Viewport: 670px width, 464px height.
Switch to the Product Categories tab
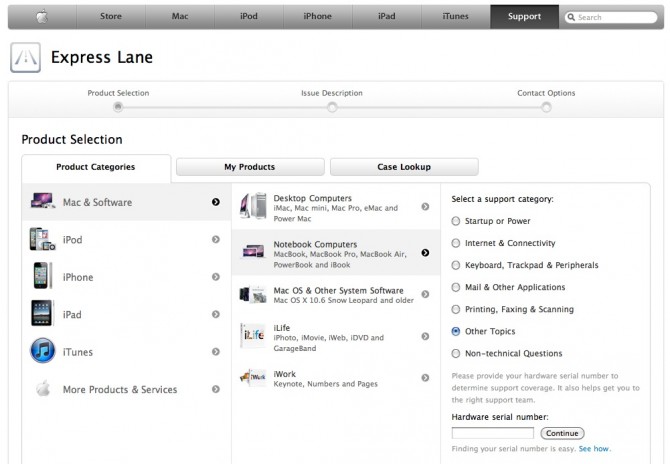coord(96,167)
